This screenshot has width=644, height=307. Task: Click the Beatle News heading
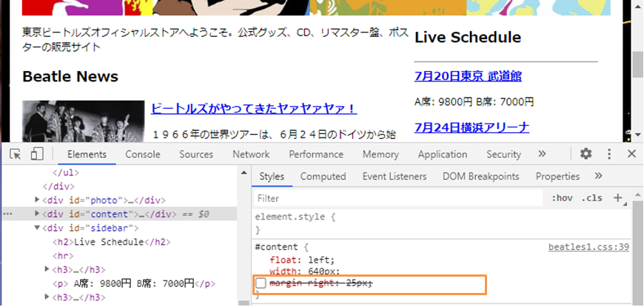[x=70, y=76]
